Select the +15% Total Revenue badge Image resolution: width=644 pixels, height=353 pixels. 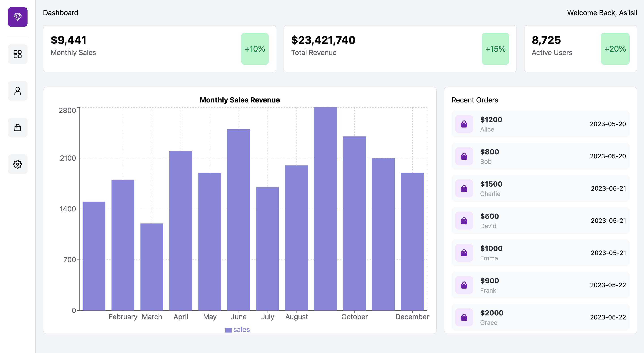[495, 49]
